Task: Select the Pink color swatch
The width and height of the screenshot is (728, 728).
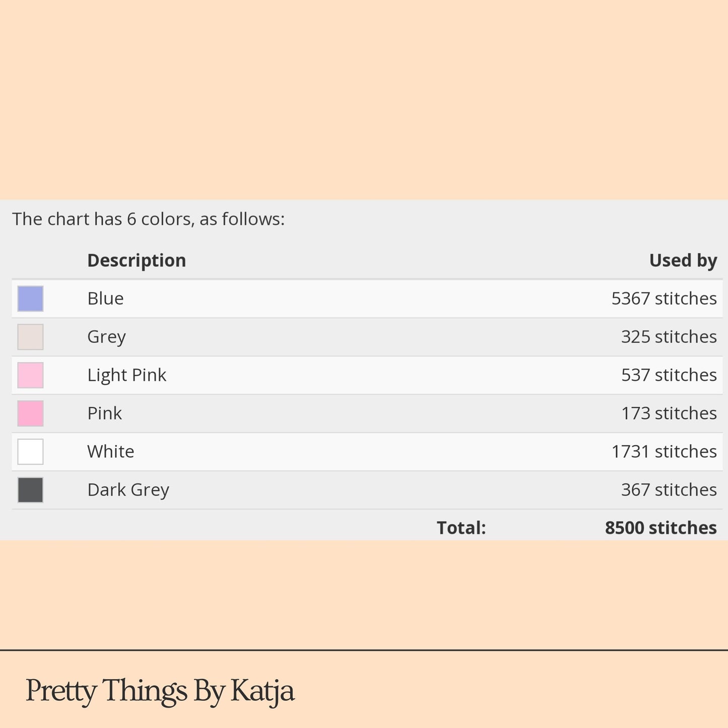Action: (30, 414)
